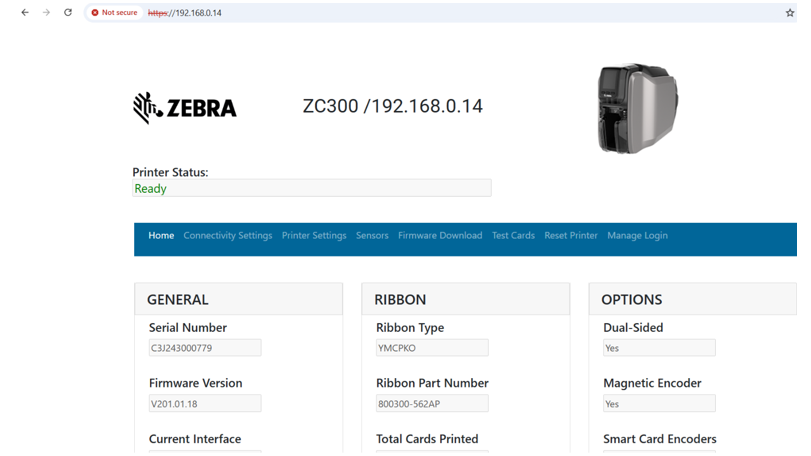The image size is (811, 456).
Task: Click the browser forward arrow
Action: pos(46,13)
